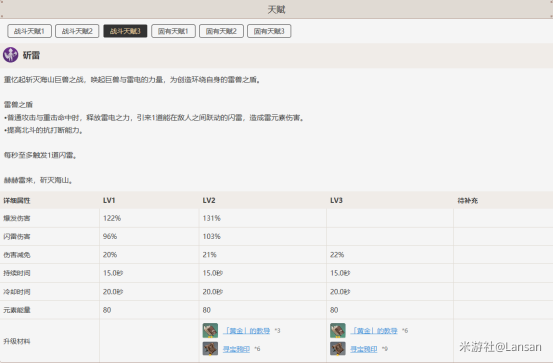Image resolution: width=553 pixels, height=364 pixels.
Task: Click the 升级材料 row label
Action: click(x=17, y=341)
